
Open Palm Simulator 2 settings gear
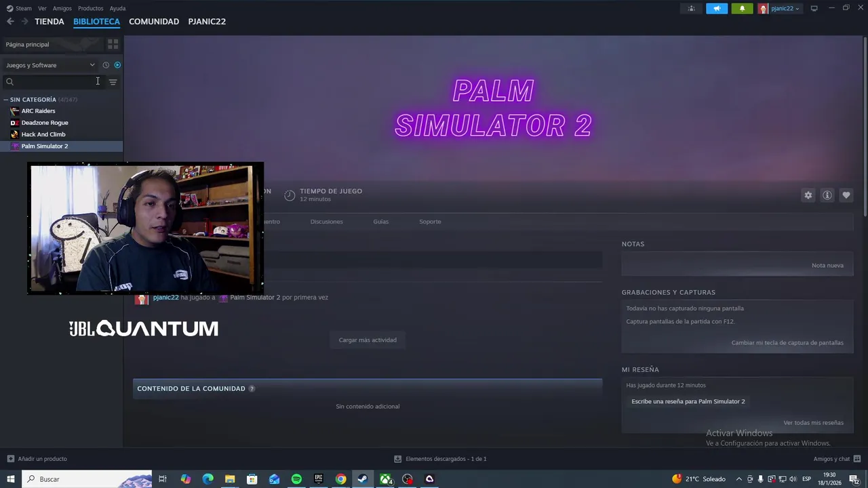[x=808, y=195]
